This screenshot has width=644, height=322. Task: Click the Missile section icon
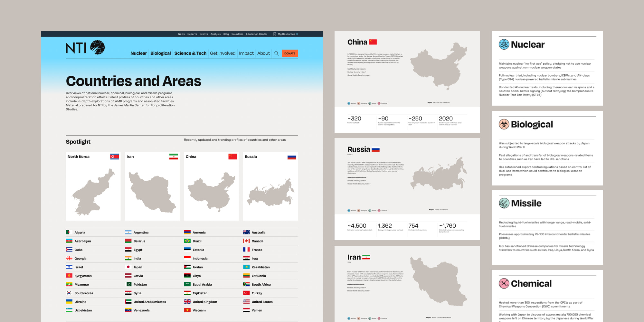tap(504, 203)
